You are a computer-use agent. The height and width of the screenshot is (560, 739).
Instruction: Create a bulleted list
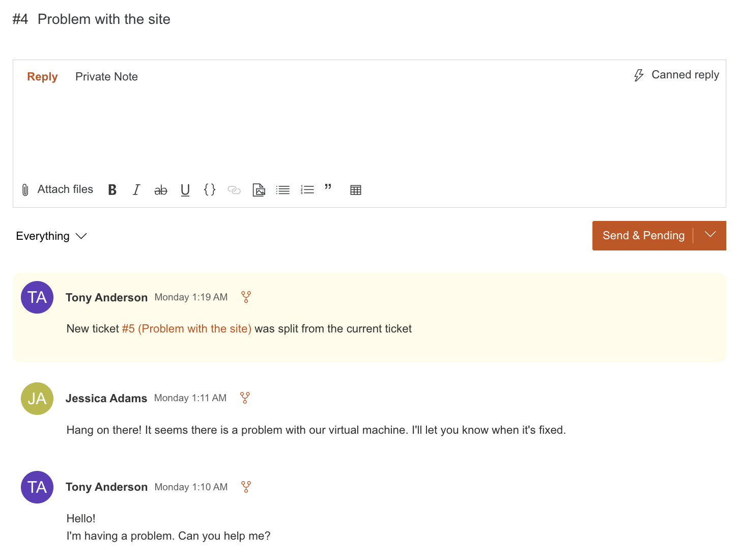(x=283, y=190)
